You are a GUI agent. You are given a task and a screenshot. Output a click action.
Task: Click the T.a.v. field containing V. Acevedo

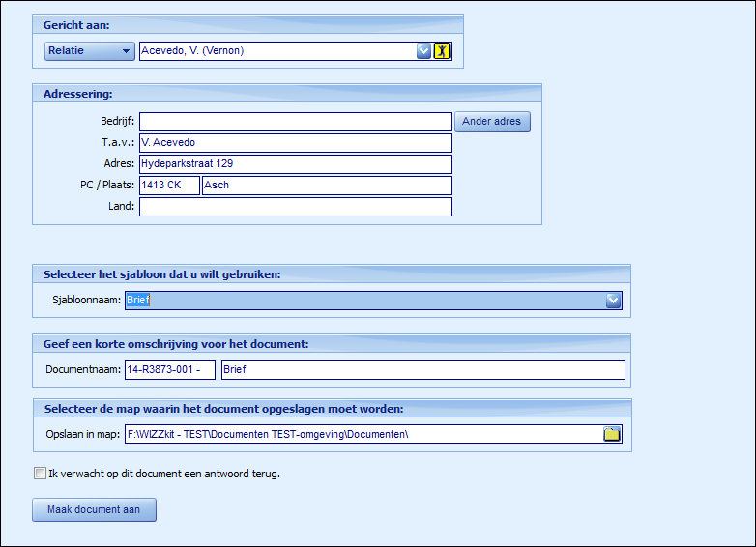point(295,143)
